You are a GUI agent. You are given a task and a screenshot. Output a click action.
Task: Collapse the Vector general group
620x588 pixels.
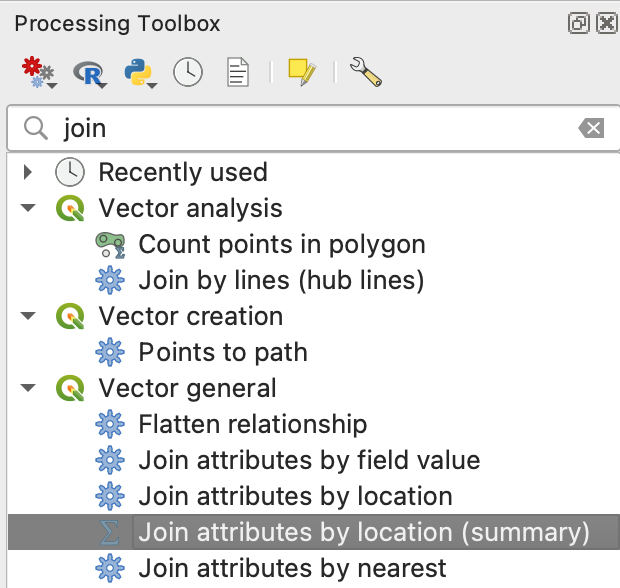point(28,388)
